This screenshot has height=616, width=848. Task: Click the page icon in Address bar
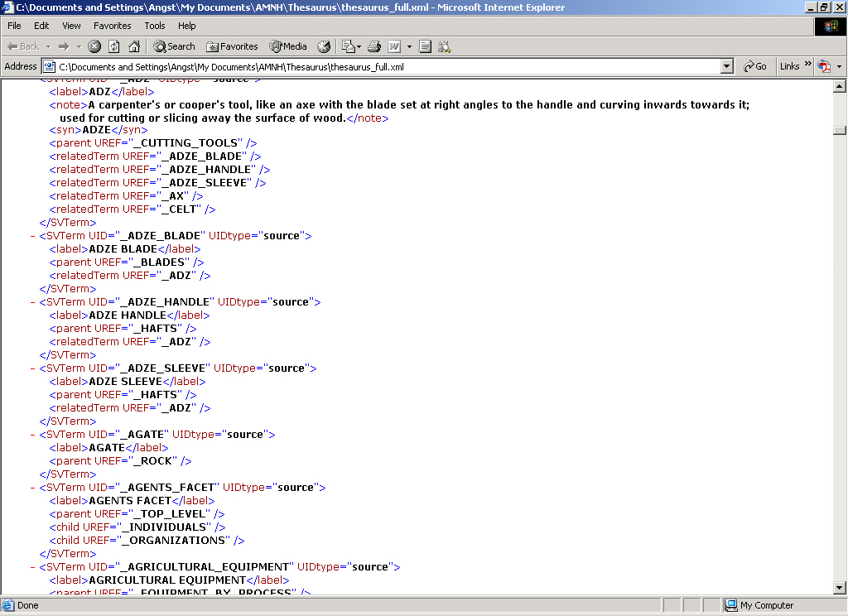[x=49, y=66]
